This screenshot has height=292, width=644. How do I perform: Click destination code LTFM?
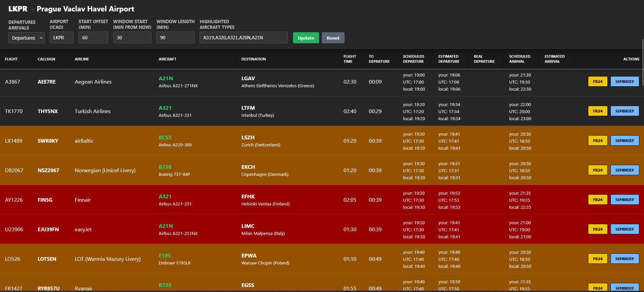click(248, 108)
